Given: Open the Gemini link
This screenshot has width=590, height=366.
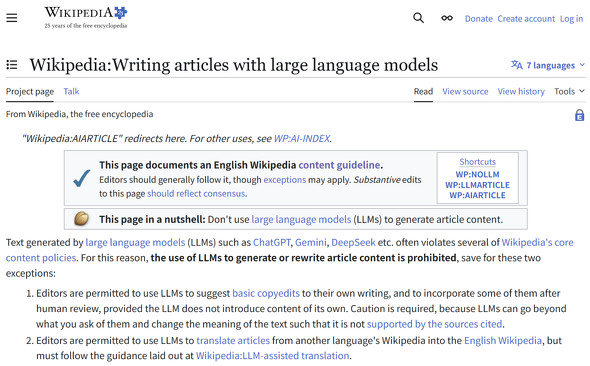Looking at the screenshot, I should 311,242.
